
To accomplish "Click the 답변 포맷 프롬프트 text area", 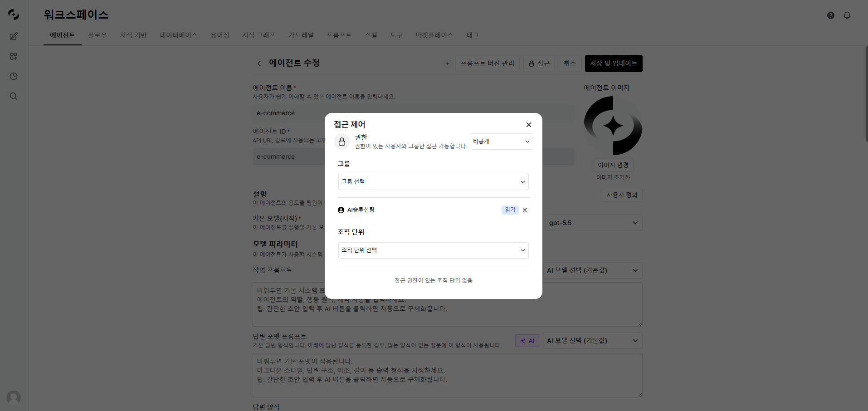I will point(448,375).
